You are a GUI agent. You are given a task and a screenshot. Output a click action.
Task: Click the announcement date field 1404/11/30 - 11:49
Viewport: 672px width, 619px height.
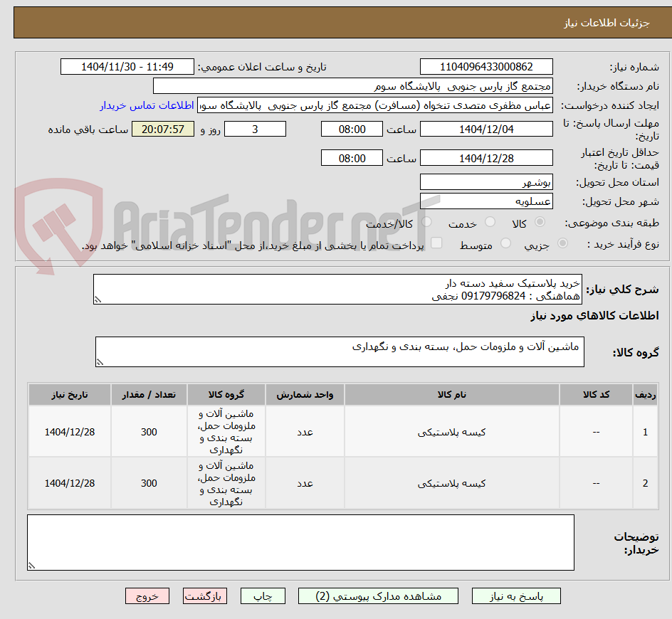coord(127,67)
